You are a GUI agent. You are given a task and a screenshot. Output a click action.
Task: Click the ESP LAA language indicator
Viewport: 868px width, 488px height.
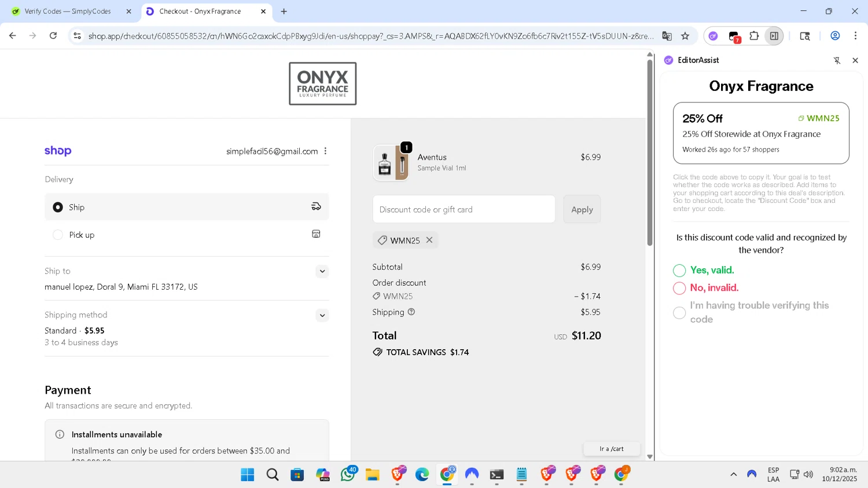point(773,475)
